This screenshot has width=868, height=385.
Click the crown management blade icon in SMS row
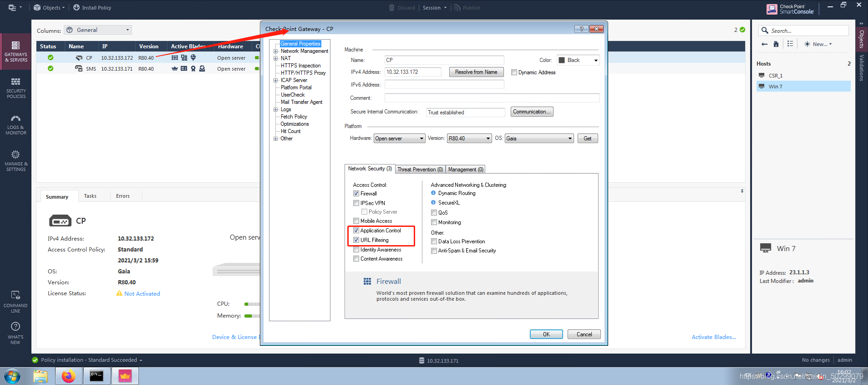[x=175, y=69]
